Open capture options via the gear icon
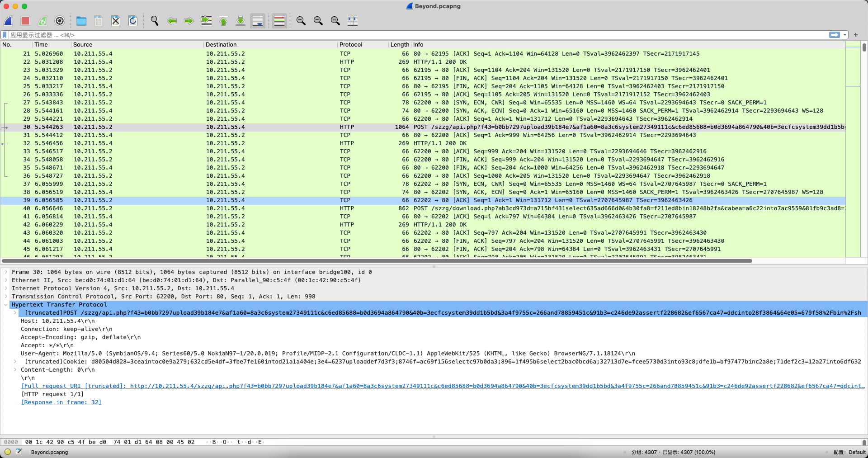The image size is (868, 458). click(60, 21)
